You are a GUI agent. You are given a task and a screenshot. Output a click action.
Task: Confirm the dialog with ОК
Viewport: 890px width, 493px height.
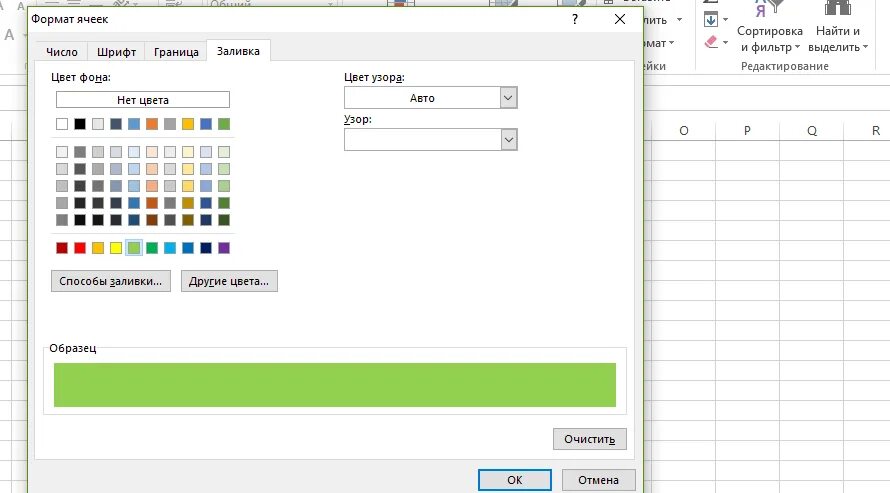point(515,480)
